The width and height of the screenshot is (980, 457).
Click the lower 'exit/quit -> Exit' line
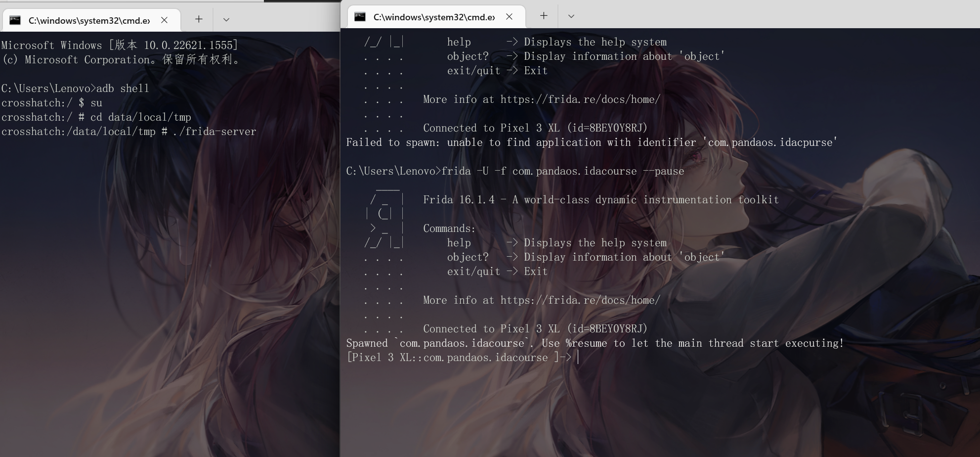coord(497,272)
